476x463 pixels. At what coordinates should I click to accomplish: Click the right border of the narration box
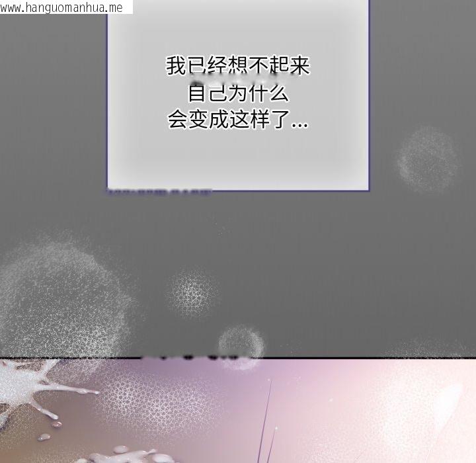pyautogui.click(x=368, y=99)
